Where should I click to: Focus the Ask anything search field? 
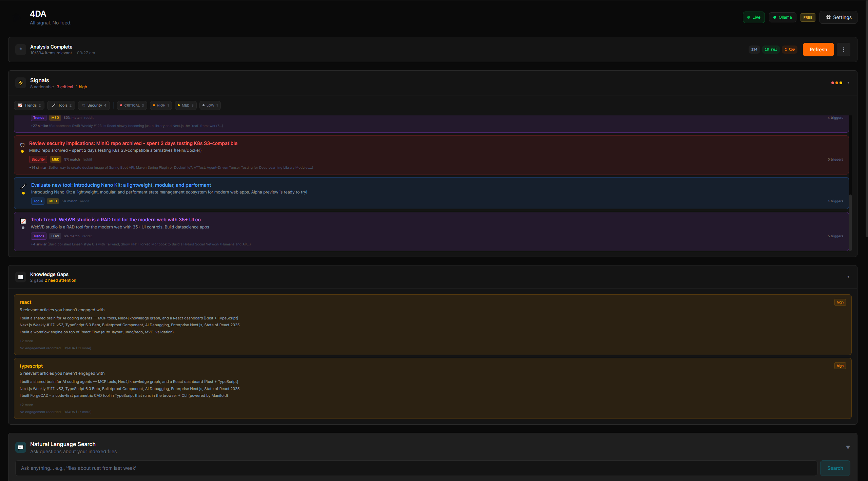point(416,468)
